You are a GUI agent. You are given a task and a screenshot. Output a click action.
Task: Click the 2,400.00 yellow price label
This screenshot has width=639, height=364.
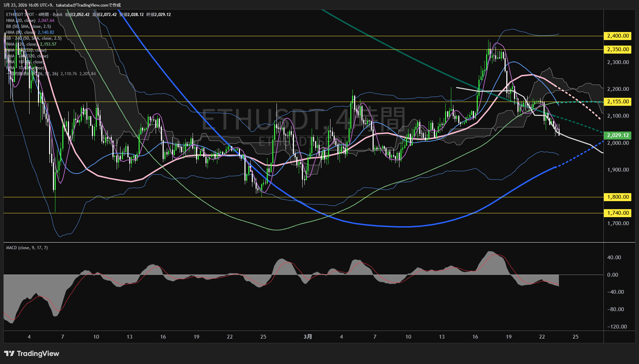point(618,36)
